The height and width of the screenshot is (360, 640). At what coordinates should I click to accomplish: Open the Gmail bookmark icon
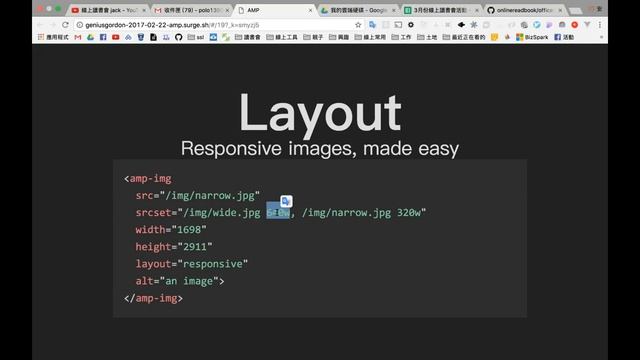78,37
